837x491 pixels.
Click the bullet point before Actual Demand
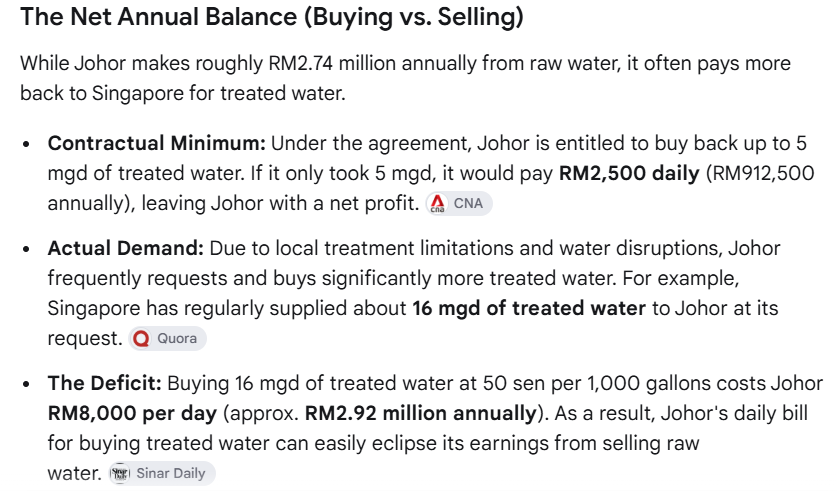click(27, 249)
